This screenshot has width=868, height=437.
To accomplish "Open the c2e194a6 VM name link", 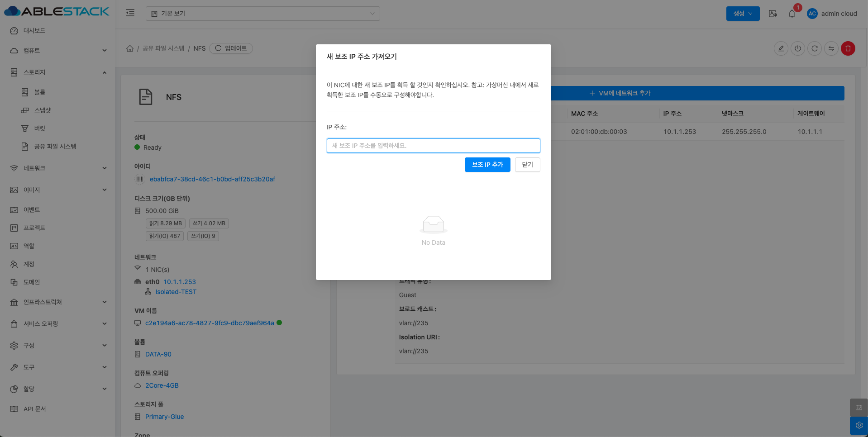I will click(210, 323).
